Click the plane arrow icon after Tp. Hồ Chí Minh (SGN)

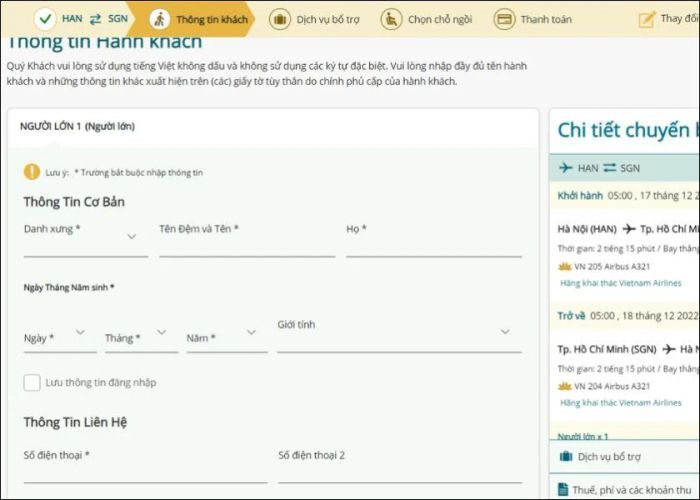[x=669, y=349]
